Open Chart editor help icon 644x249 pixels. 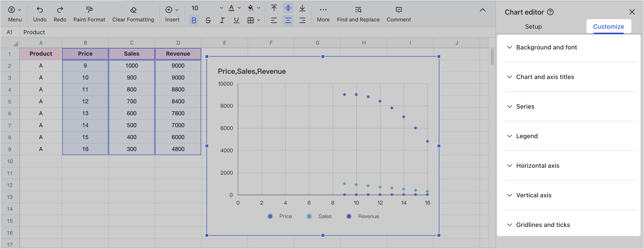pyautogui.click(x=550, y=12)
